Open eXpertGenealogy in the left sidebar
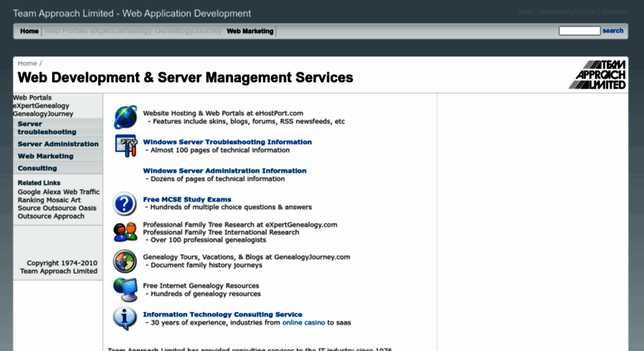 (41, 105)
